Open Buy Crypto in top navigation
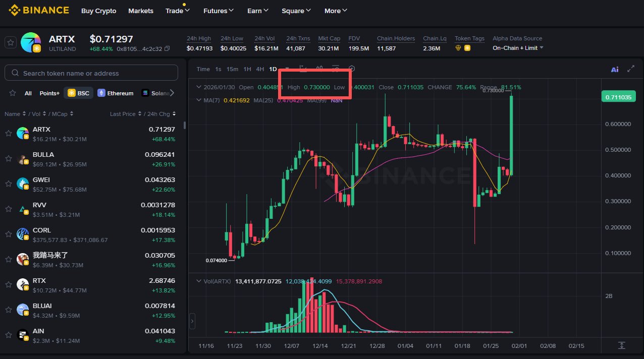Screen dimensions: 644x359 tap(98, 11)
